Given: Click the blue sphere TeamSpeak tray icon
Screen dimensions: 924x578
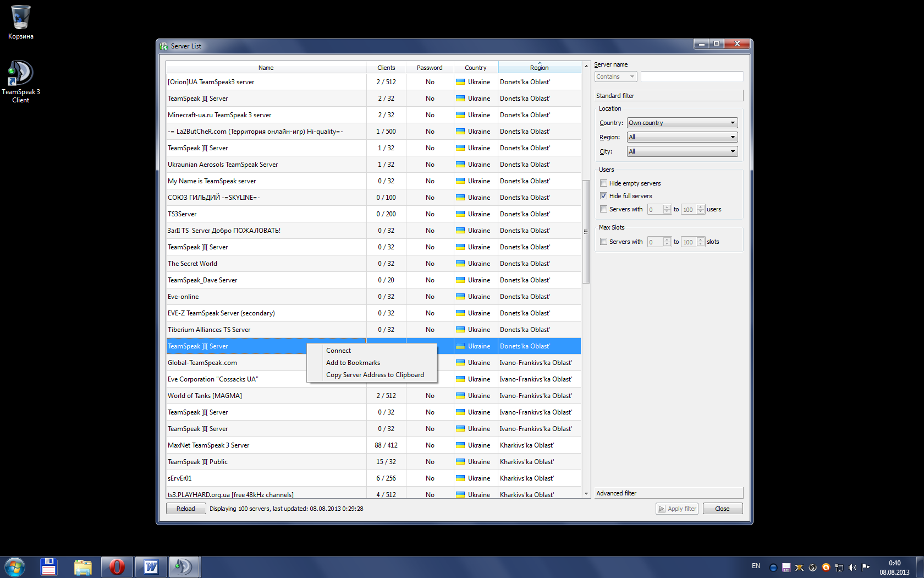Looking at the screenshot, I should coord(773,568).
